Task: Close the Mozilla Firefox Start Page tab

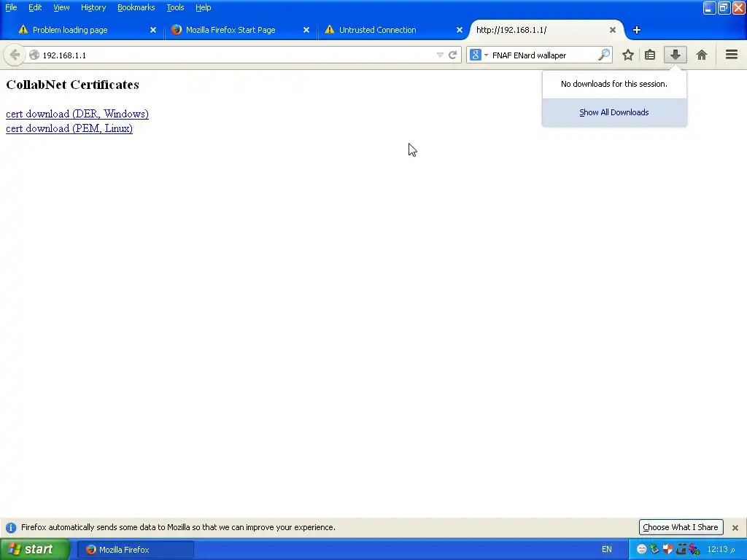Action: tap(306, 30)
